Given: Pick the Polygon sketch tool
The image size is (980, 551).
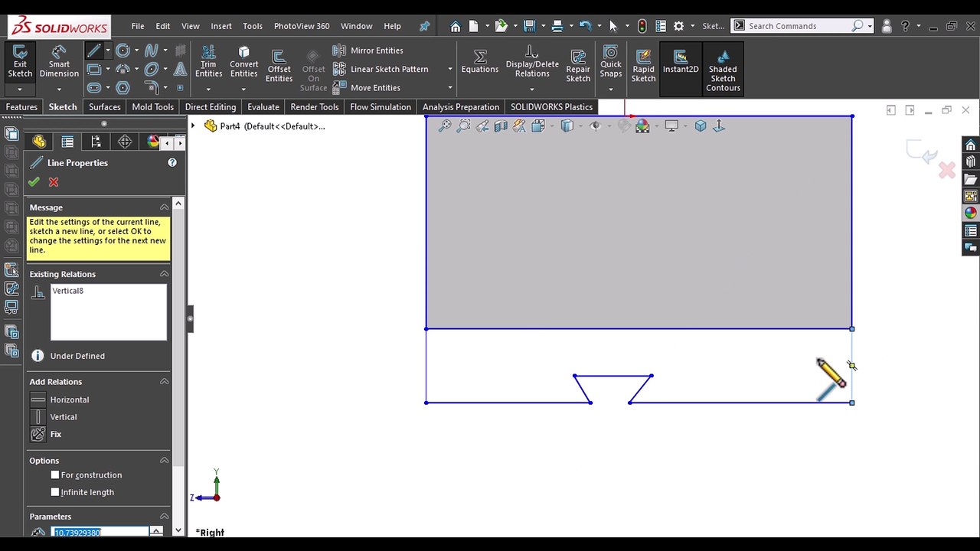Looking at the screenshot, I should pyautogui.click(x=122, y=88).
